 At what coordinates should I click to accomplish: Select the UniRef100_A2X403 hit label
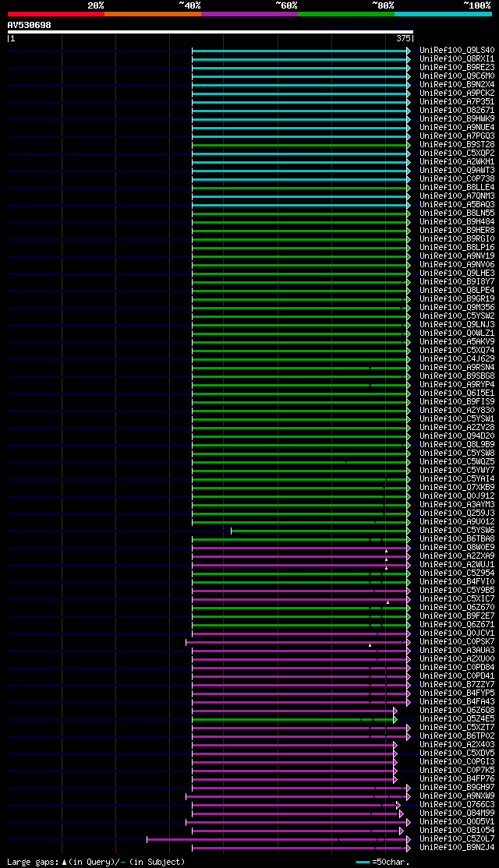457,745
